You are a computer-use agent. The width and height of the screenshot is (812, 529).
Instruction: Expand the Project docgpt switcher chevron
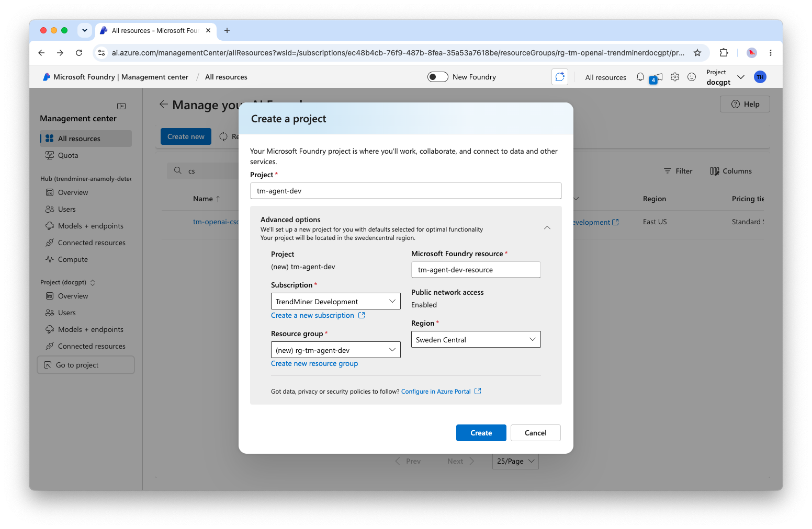pyautogui.click(x=741, y=77)
